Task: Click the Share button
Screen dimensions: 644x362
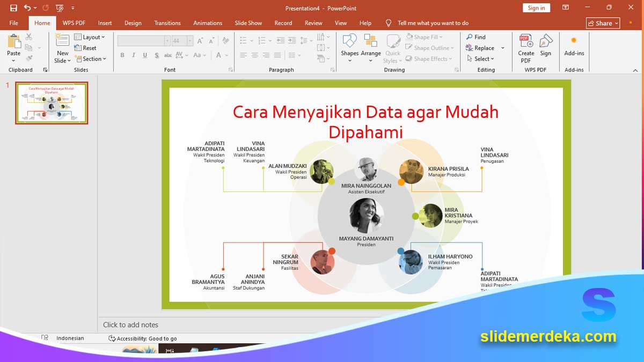Action: (603, 23)
